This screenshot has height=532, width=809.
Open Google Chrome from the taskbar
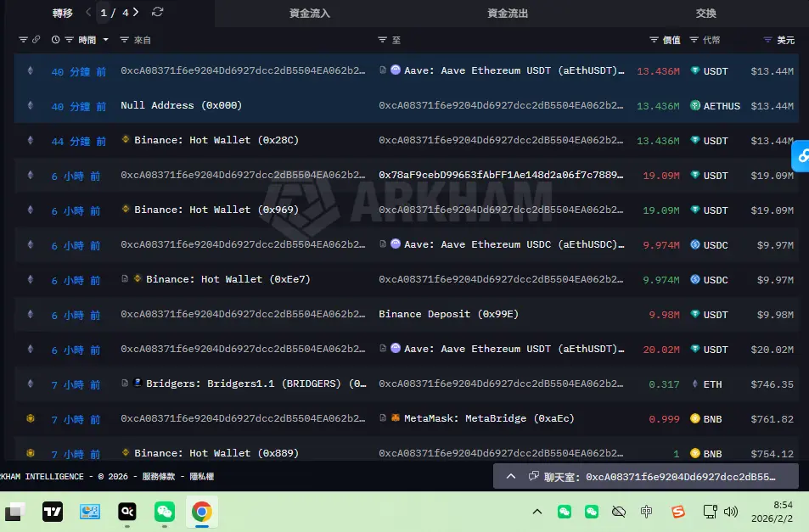click(x=202, y=512)
